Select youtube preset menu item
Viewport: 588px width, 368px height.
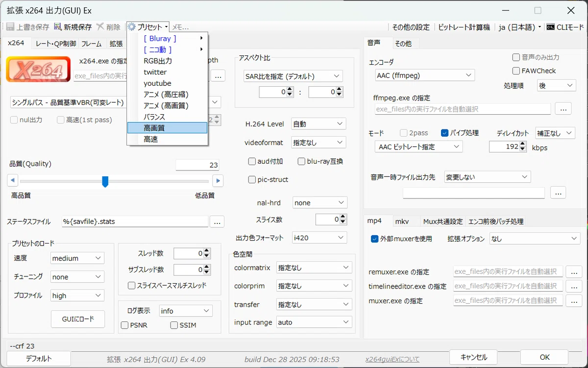click(x=167, y=83)
